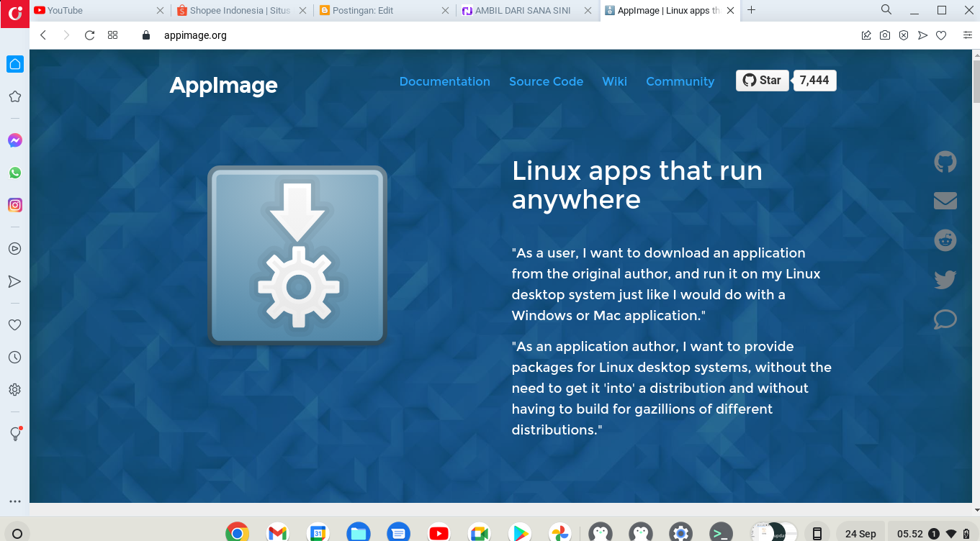980x541 pixels.
Task: Open Chrome from the shelf
Action: (237, 533)
